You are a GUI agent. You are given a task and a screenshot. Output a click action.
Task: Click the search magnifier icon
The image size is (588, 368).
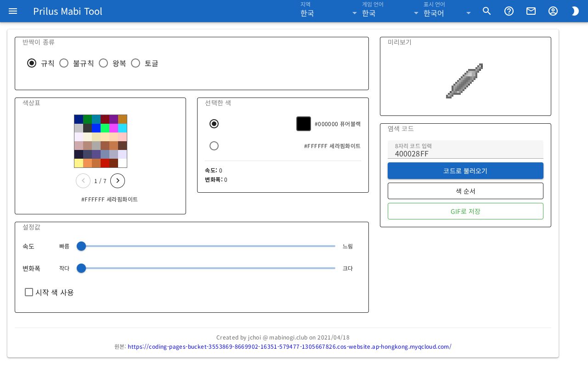point(487,11)
